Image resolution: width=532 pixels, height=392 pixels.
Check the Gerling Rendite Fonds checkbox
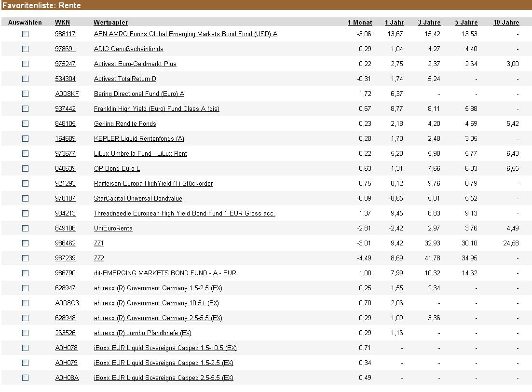(25, 123)
